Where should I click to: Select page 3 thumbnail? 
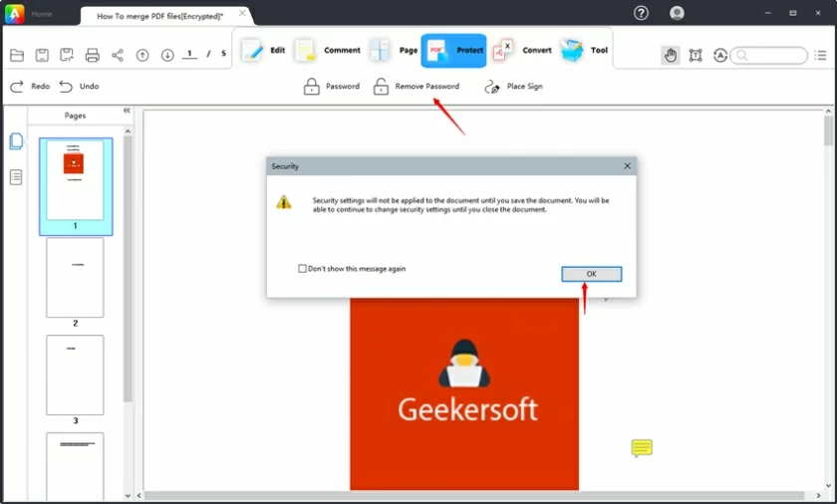(75, 375)
